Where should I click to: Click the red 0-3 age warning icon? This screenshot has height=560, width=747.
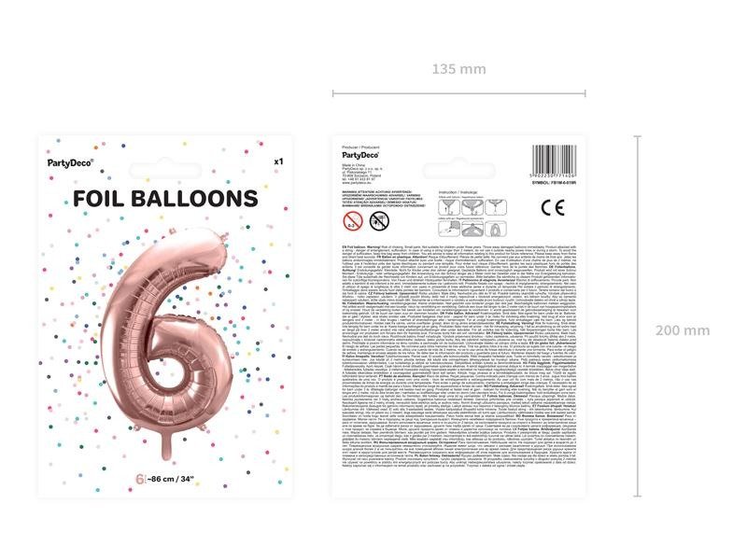[353, 221]
